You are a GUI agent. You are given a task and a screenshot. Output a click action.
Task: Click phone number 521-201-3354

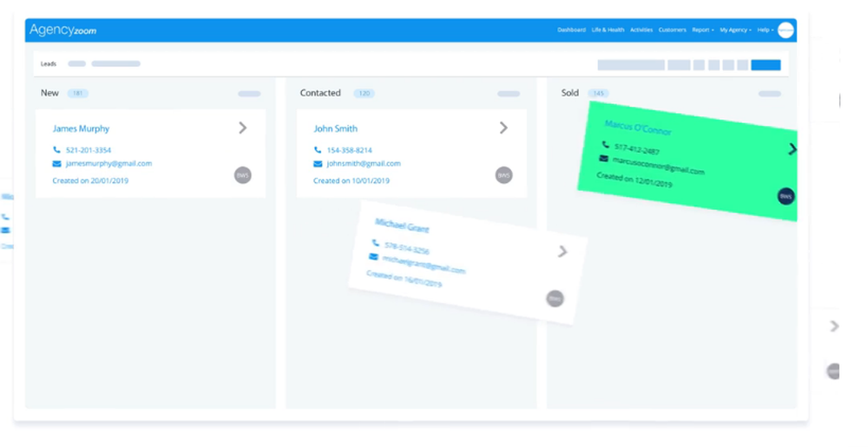tap(88, 150)
